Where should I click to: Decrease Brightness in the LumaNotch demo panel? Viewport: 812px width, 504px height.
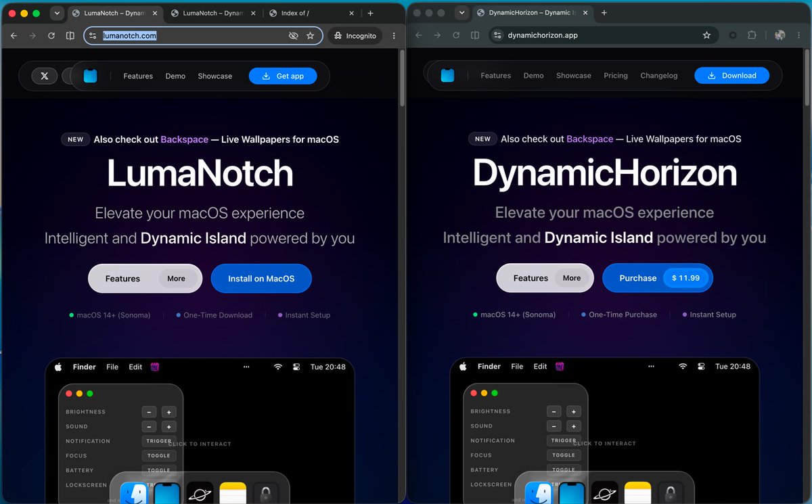tap(149, 412)
